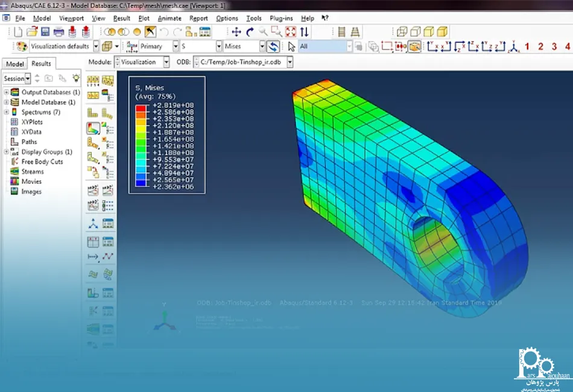Screen dimensions: 573x392
Task: Open the ODB file path dropdown
Action: click(x=290, y=62)
